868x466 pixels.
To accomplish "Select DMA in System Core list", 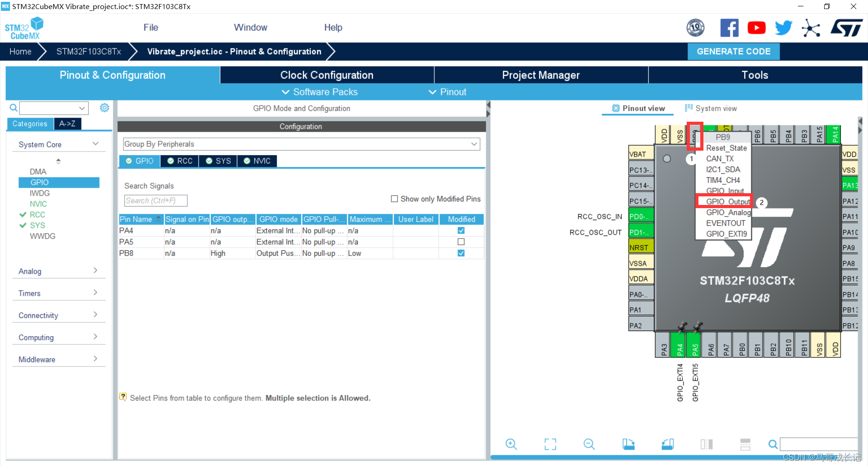I will tap(38, 172).
